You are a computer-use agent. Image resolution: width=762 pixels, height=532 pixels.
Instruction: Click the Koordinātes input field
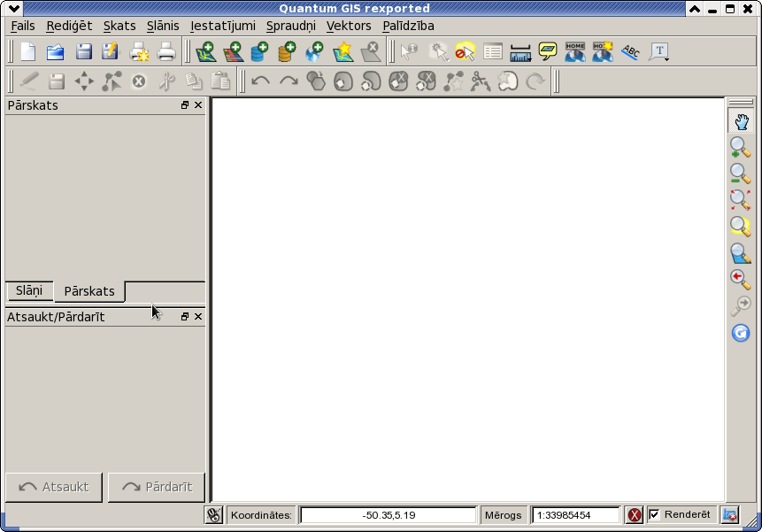coord(389,515)
